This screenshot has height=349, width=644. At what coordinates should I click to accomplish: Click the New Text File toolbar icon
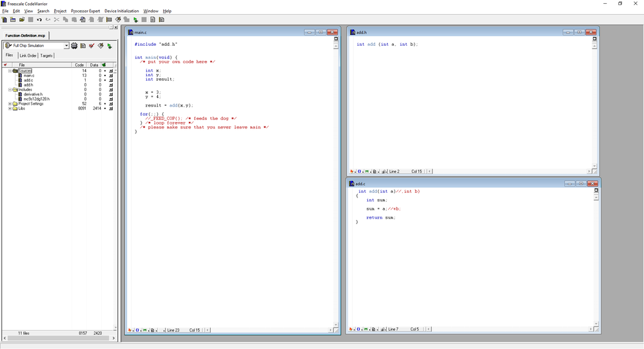[x=5, y=19]
